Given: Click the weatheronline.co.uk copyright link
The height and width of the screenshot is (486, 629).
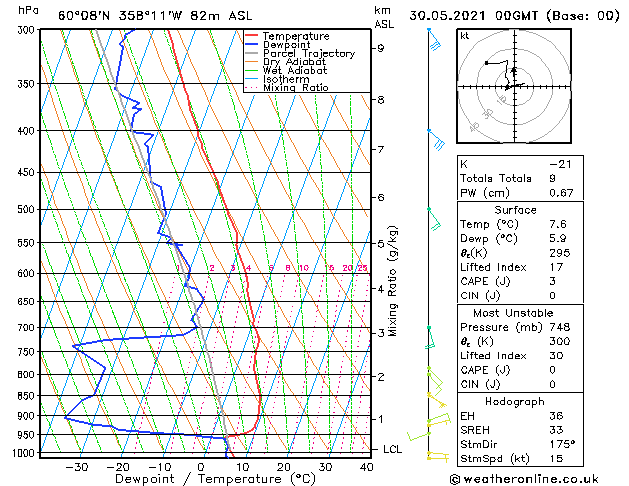Looking at the screenshot, I should [524, 479].
